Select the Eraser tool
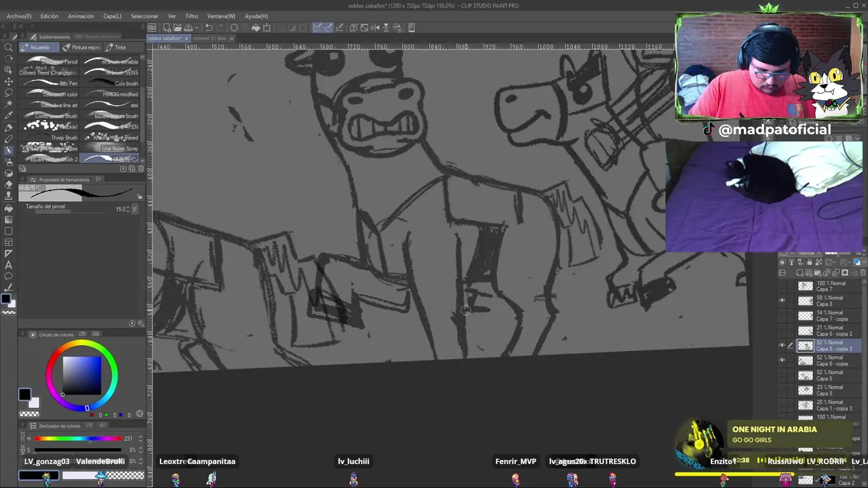 (x=9, y=185)
